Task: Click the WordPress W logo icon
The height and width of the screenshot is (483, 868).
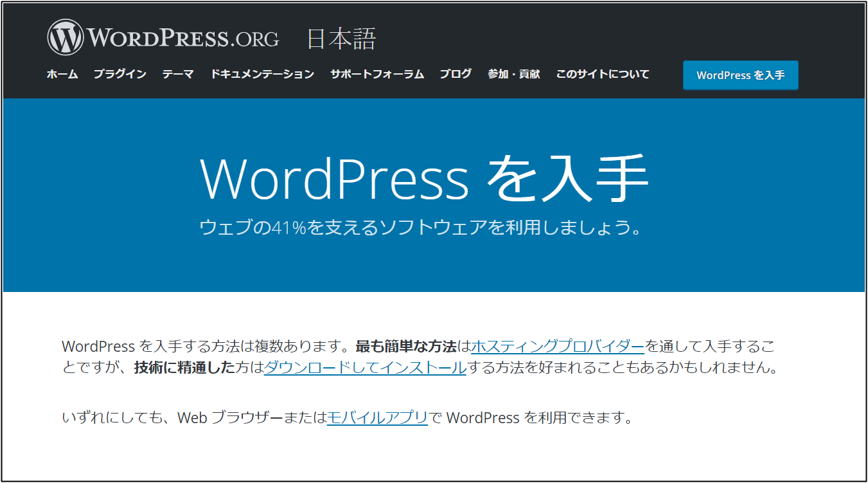Action: [66, 37]
